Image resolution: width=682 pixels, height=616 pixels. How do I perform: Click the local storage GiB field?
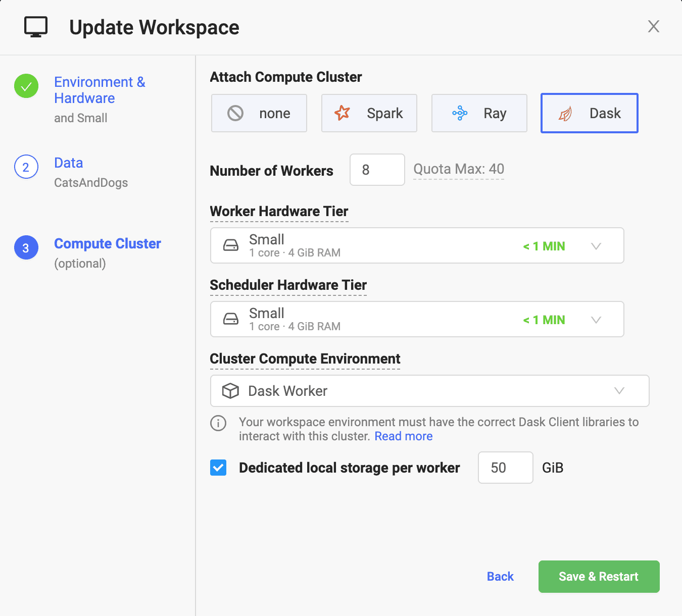(506, 468)
